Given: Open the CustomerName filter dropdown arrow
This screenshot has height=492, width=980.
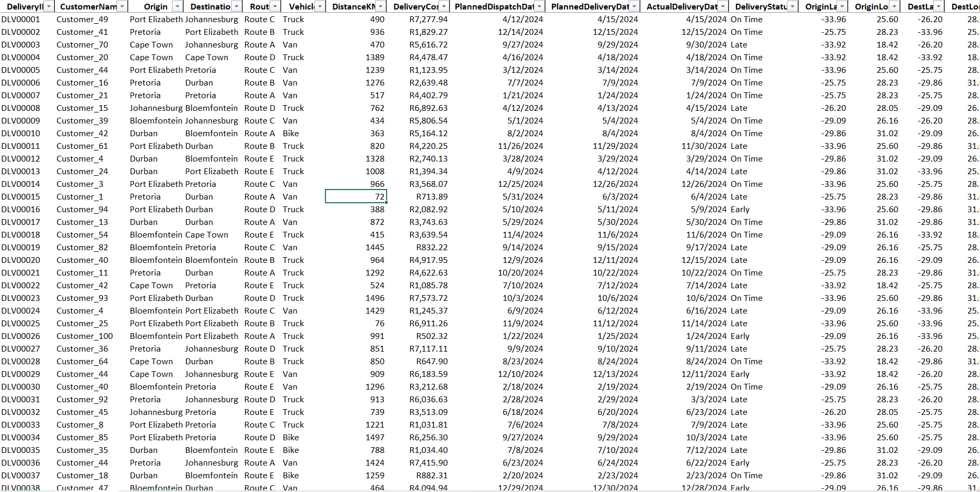Looking at the screenshot, I should tap(122, 6).
